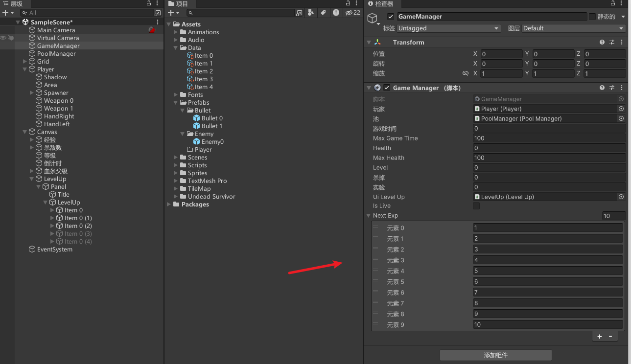Expand the Animations folder in Project
This screenshot has width=631, height=364.
click(176, 32)
